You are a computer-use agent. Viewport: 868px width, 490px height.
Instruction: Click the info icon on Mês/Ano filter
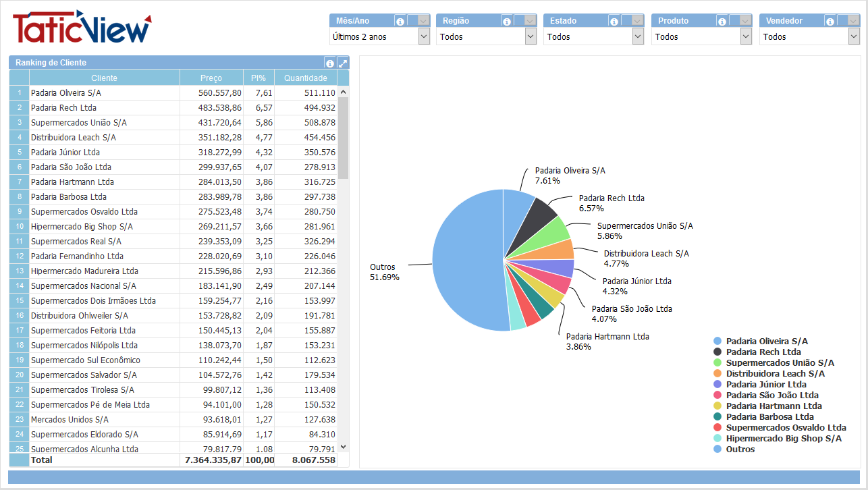[x=400, y=22]
